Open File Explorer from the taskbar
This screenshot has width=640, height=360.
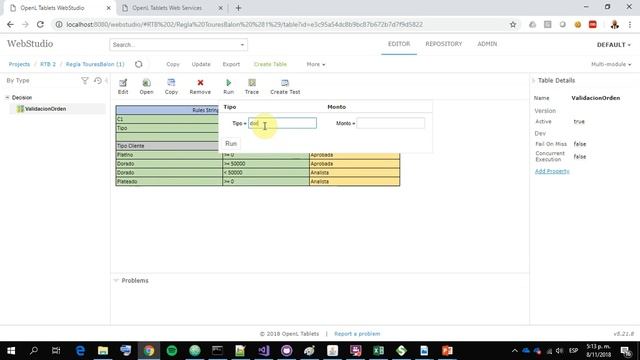point(103,350)
